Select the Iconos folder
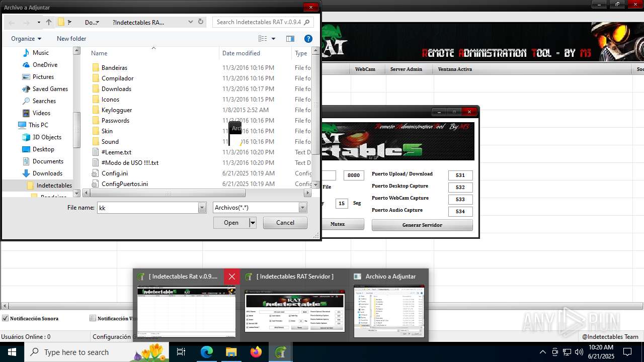The height and width of the screenshot is (362, 644). [110, 99]
